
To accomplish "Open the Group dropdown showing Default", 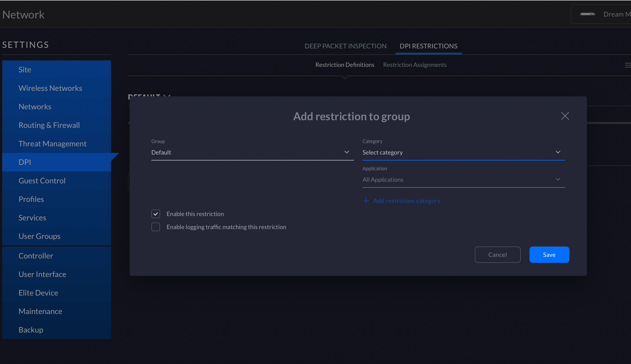I will click(252, 152).
